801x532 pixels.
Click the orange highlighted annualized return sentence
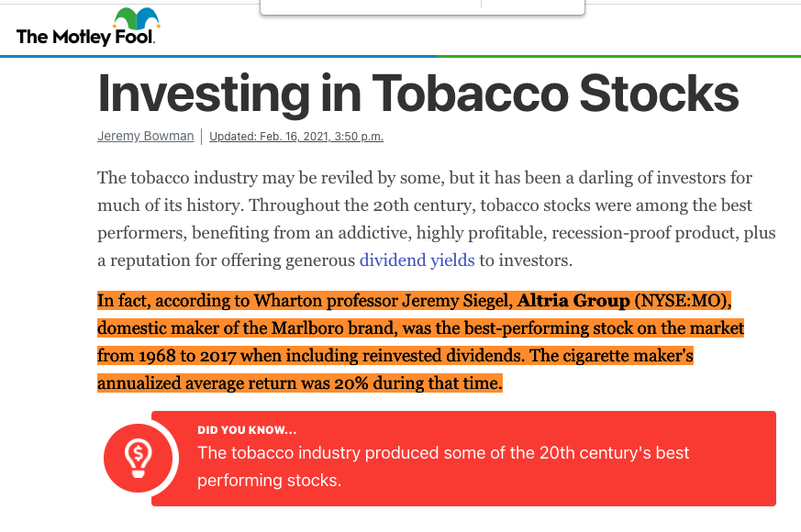299,382
